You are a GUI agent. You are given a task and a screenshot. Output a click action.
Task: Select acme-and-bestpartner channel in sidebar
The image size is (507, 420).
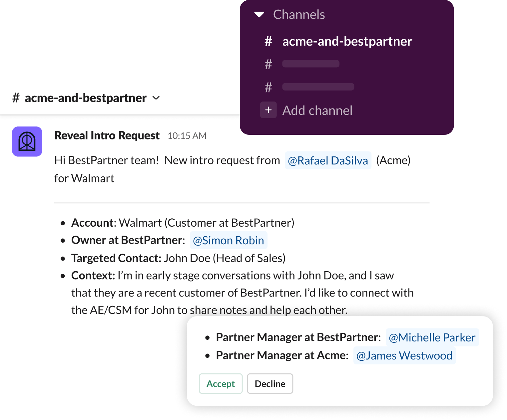(x=347, y=41)
